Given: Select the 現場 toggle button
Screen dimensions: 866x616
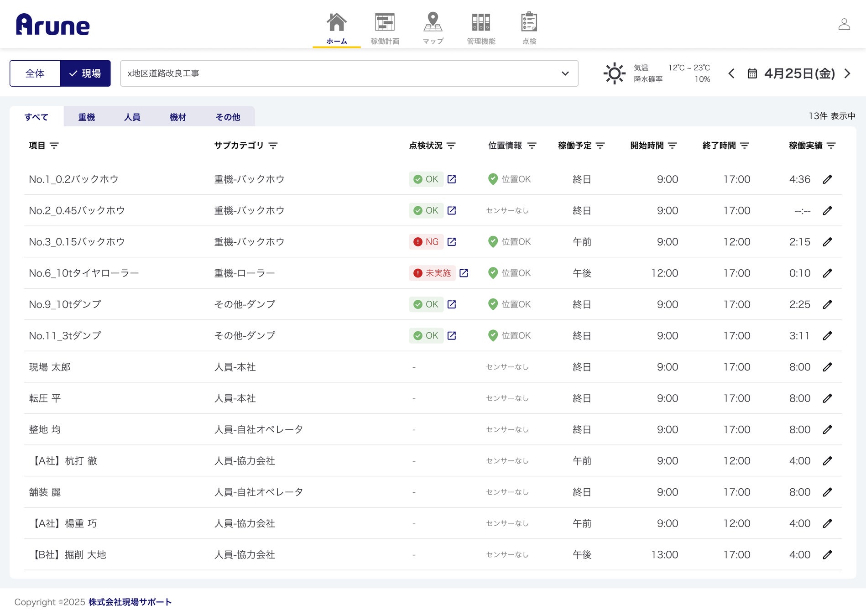Looking at the screenshot, I should point(85,73).
